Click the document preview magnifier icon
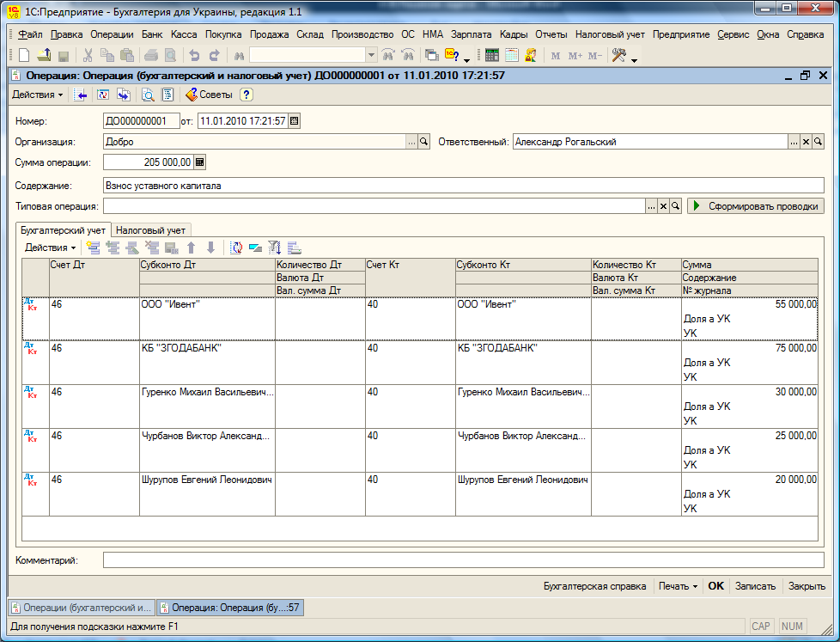The image size is (840, 642). point(148,95)
